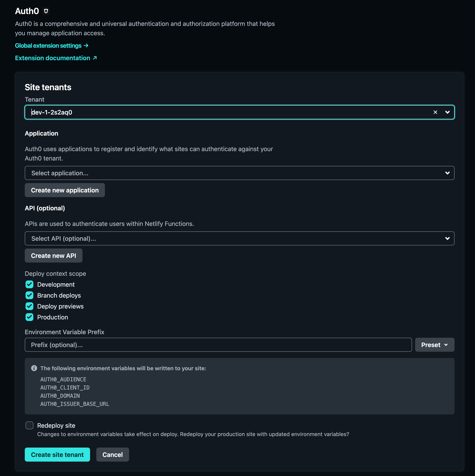Screen dimensions: 475x476
Task: Open the Select API (optional) dropdown
Action: click(x=239, y=238)
